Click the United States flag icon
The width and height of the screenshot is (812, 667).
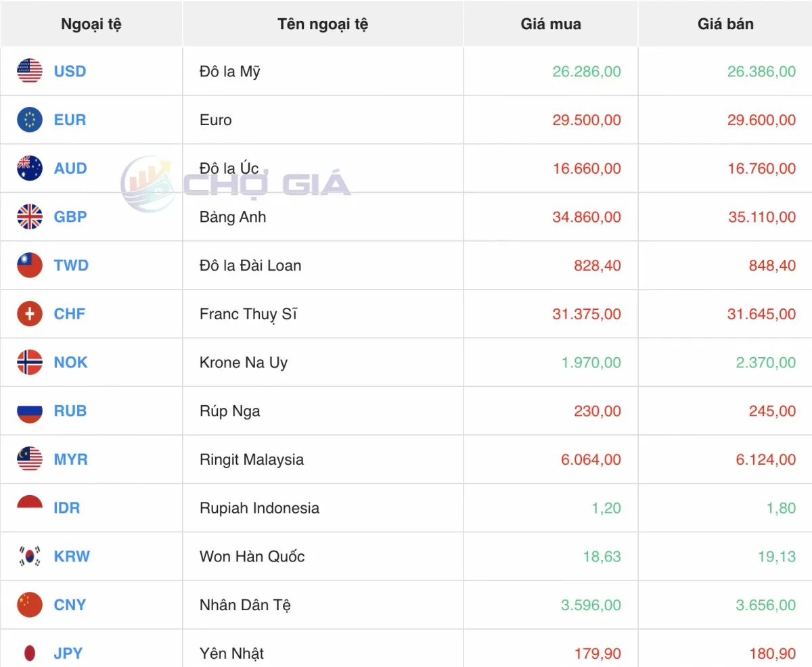30,71
